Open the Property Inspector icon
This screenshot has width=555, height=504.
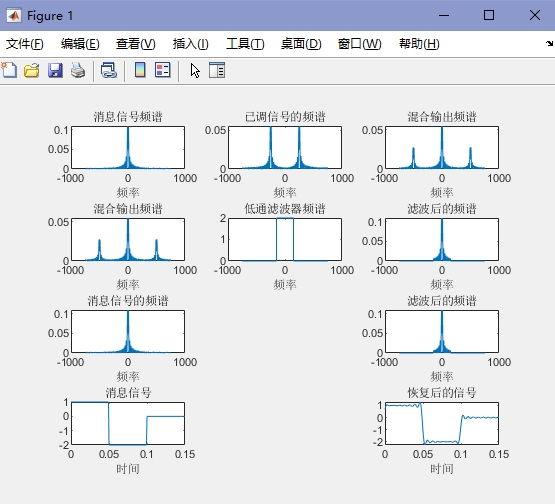point(217,70)
